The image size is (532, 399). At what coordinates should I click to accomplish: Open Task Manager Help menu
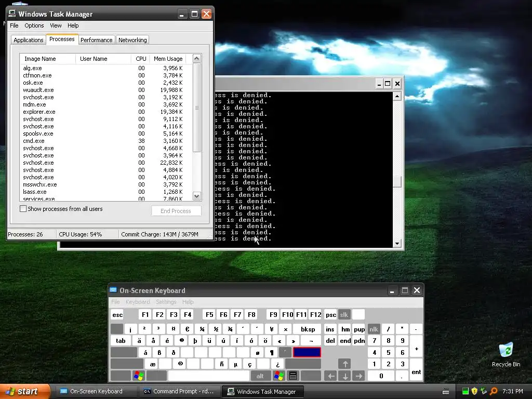(73, 25)
